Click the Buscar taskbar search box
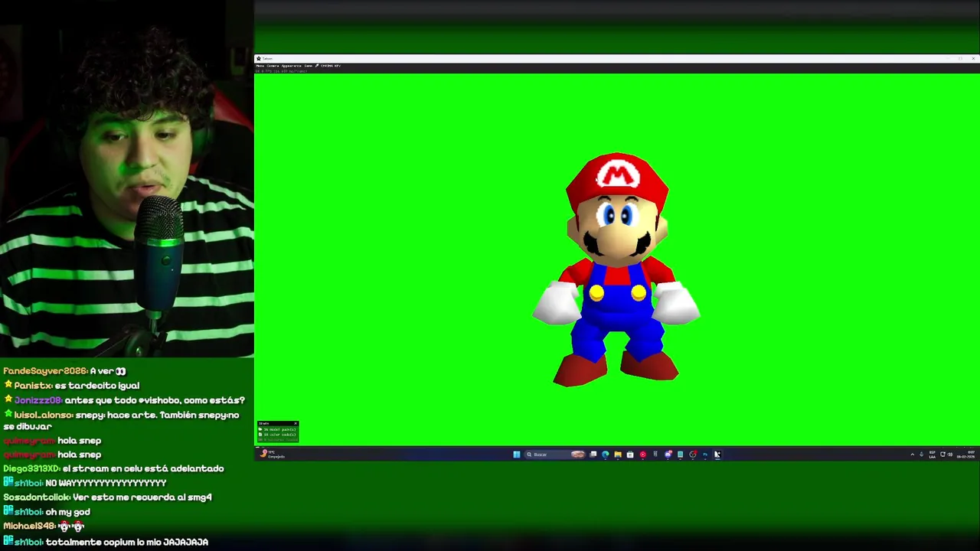This screenshot has width=980, height=551. pyautogui.click(x=555, y=455)
